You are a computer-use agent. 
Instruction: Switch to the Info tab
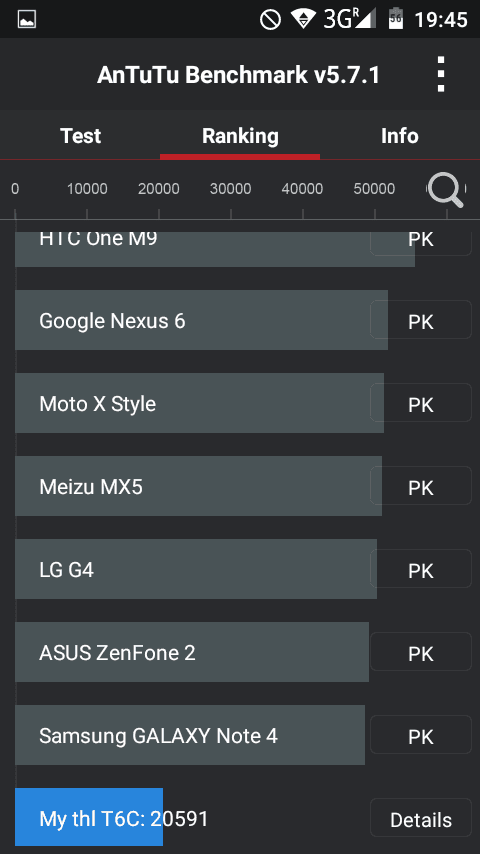click(x=399, y=136)
